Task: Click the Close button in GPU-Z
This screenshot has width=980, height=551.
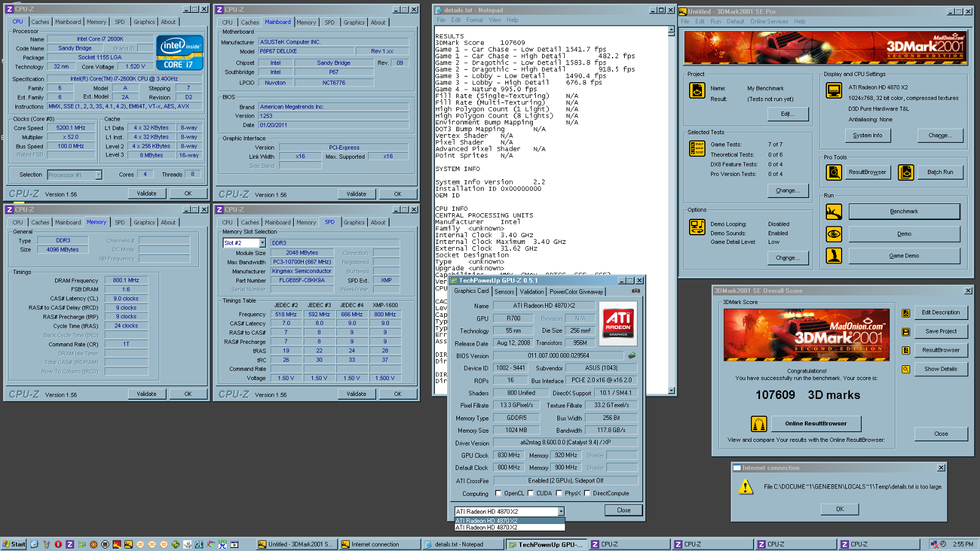Action: tap(624, 510)
